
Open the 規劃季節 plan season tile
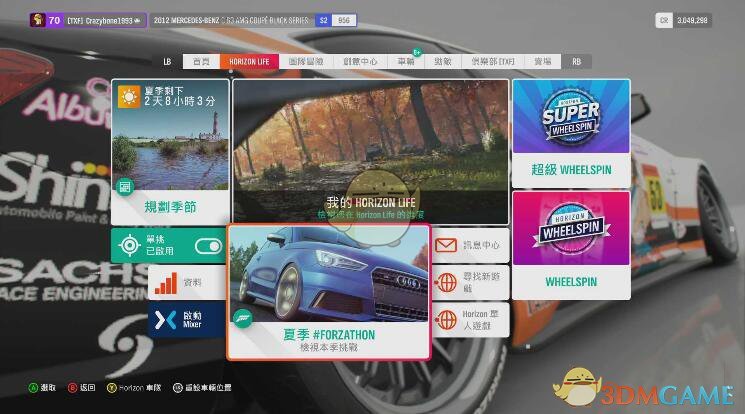[170, 152]
